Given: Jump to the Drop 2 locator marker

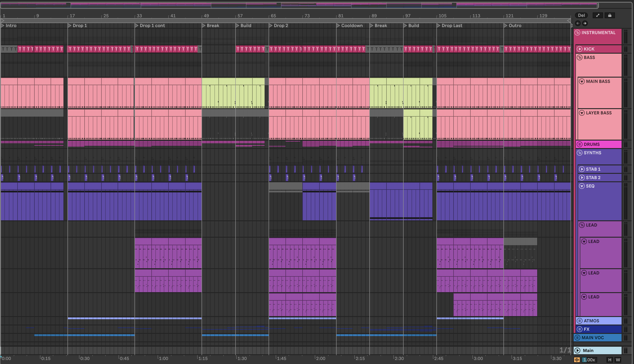Looking at the screenshot, I should pos(271,25).
